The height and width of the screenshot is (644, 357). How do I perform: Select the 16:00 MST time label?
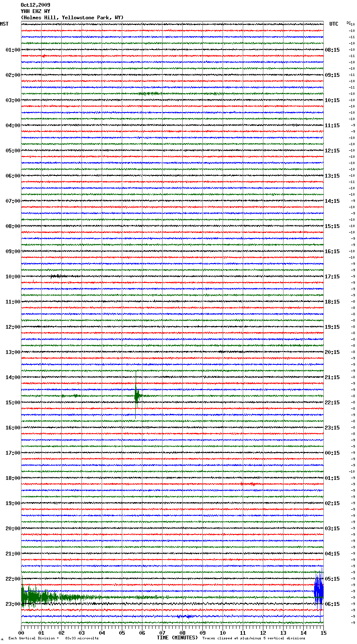tap(13, 428)
